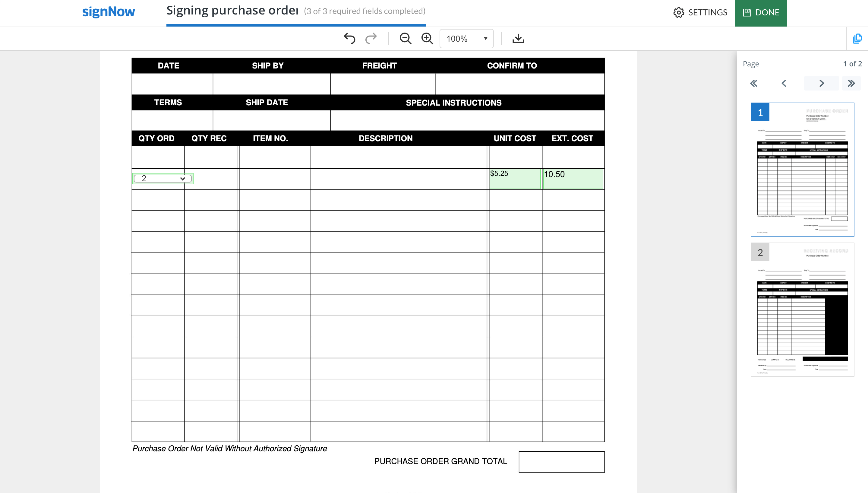Download the document
This screenshot has height=493, width=868.
coord(518,39)
